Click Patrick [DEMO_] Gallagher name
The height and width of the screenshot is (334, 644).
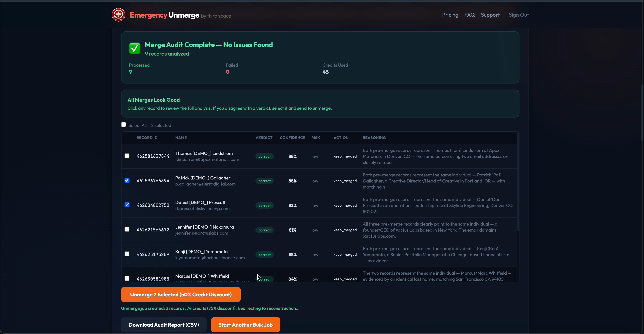coord(203,178)
